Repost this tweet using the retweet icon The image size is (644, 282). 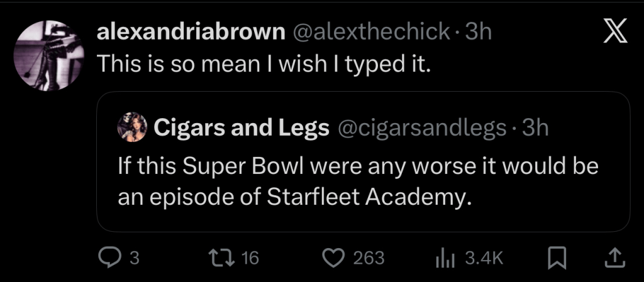pyautogui.click(x=223, y=257)
